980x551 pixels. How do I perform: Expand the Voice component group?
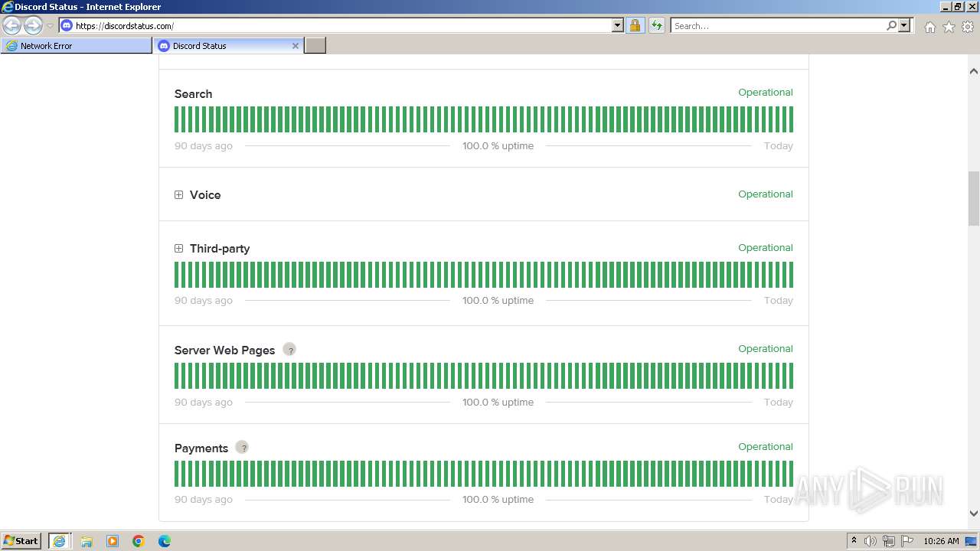[x=178, y=195]
